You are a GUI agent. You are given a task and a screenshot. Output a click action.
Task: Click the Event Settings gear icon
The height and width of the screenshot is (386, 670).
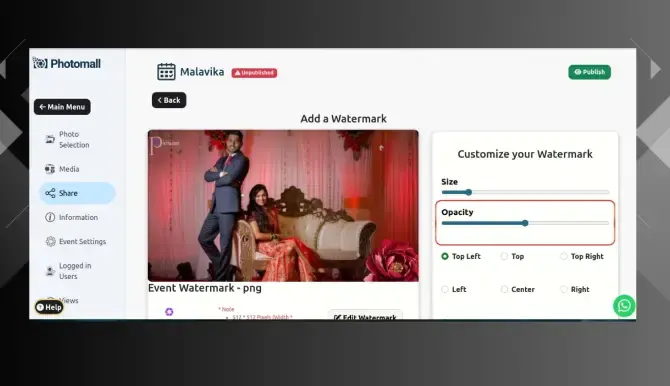click(x=50, y=242)
